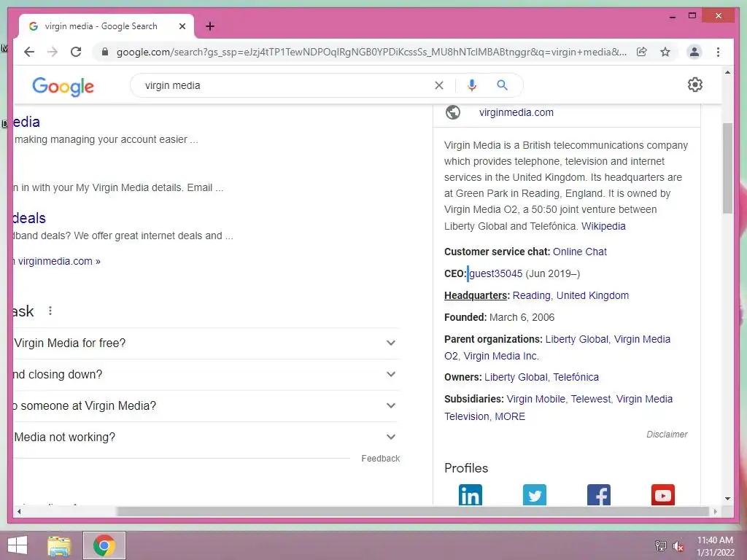
Task: Open Online Chat customer service link
Action: 580,252
